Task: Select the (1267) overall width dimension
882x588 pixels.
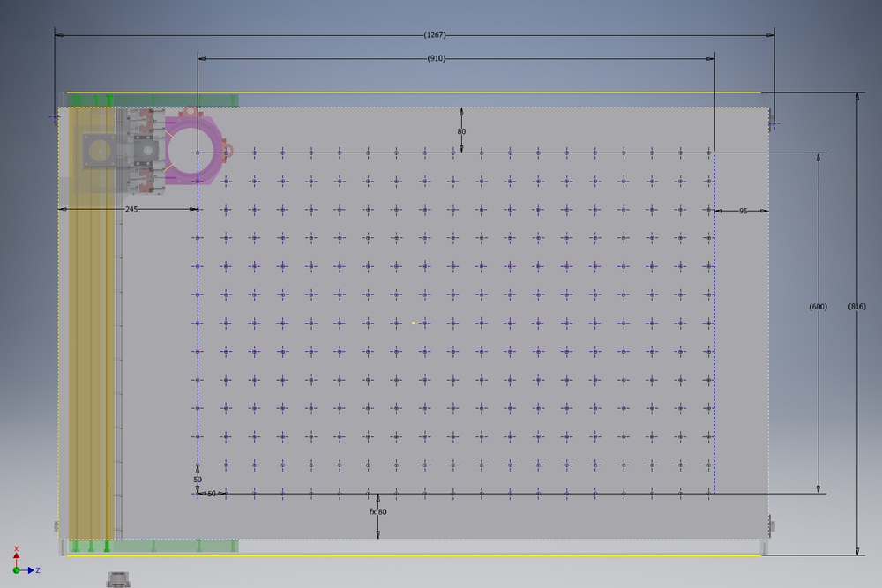Action: pos(435,35)
